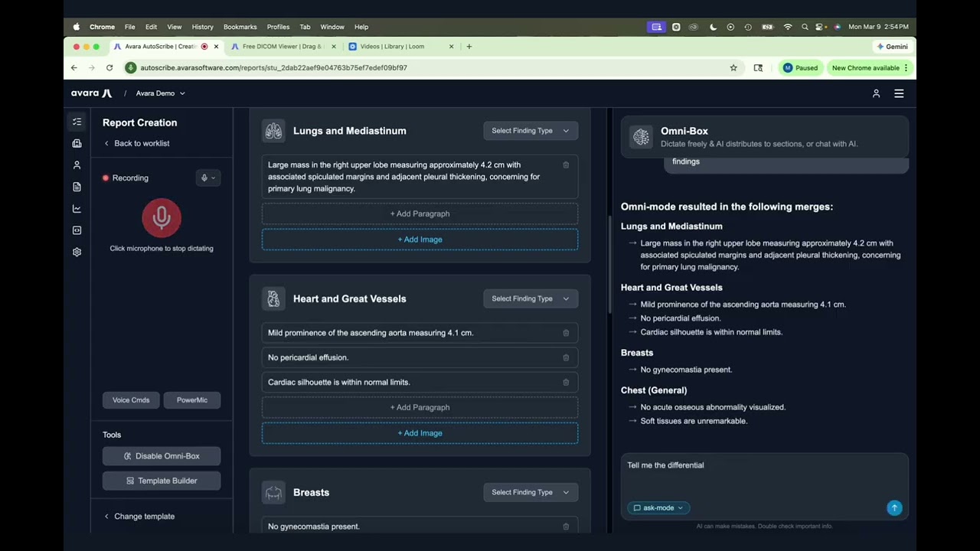
Task: Click the red microphone to stop dictating
Action: point(162,218)
